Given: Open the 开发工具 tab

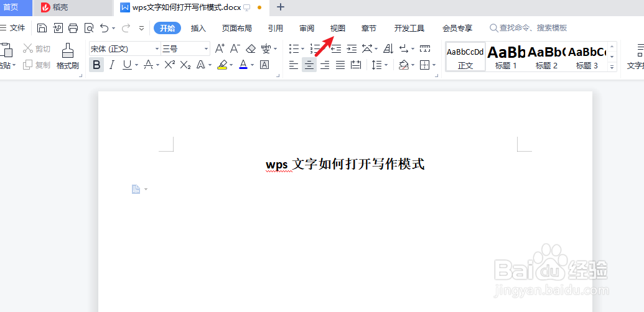Looking at the screenshot, I should [409, 29].
